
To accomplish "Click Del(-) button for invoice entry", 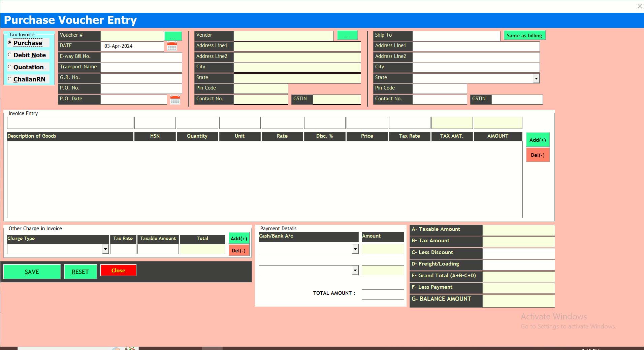I will tap(538, 155).
